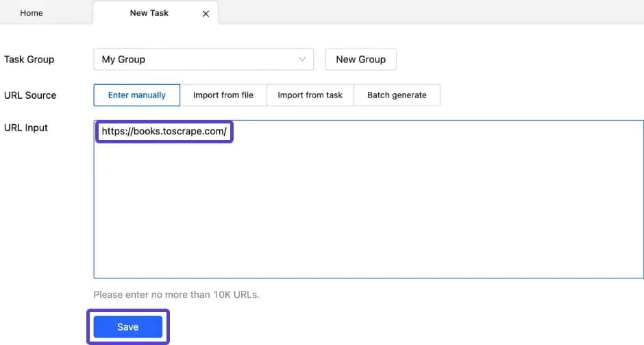Focus empty area of URL Input box

click(x=368, y=199)
